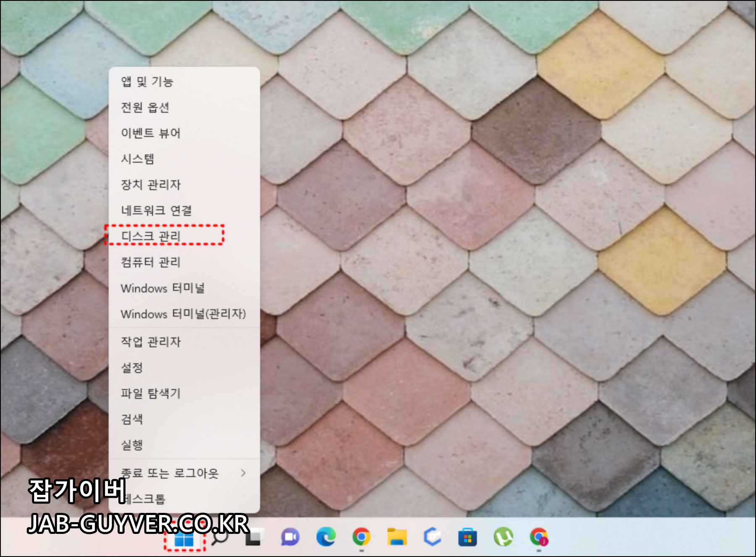Expand the 종료 또는 로그아웃 submenu arrow

244,473
